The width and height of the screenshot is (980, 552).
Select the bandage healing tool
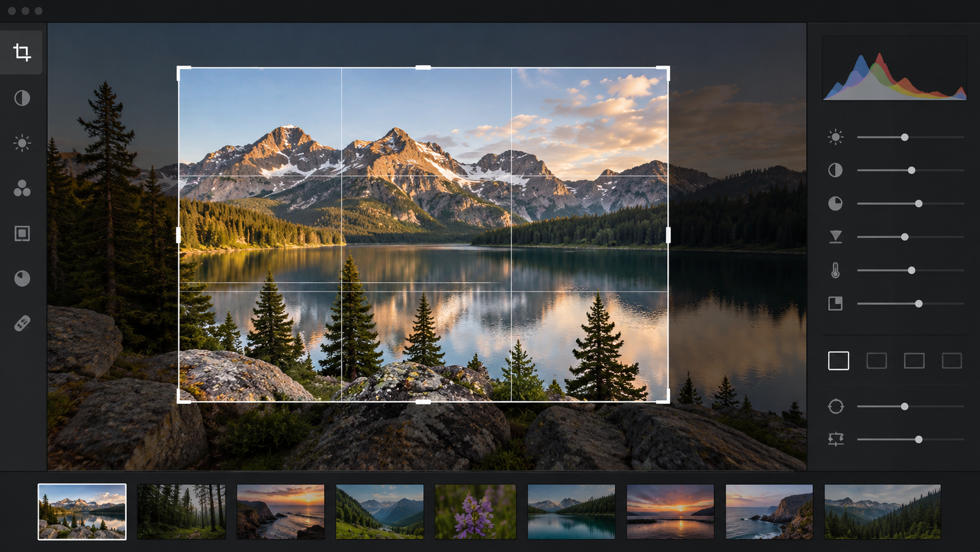coord(22,323)
